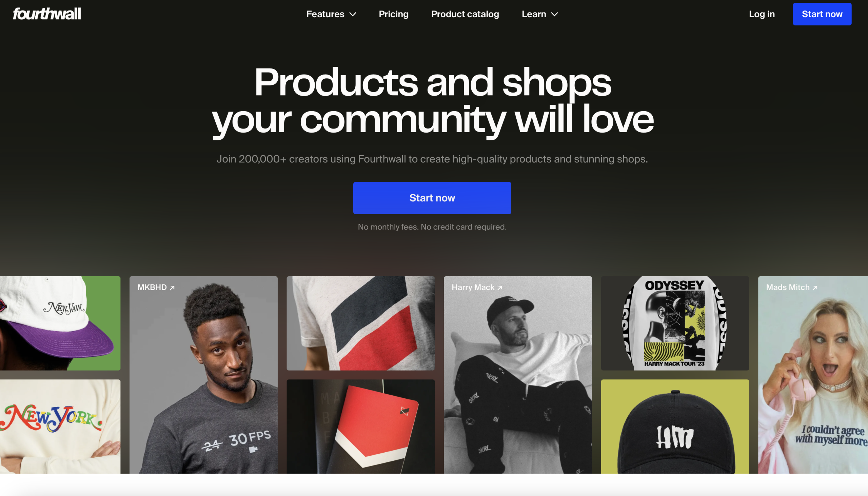Expand the Features dropdown chevron
Viewport: 868px width, 496px height.
coord(353,14)
